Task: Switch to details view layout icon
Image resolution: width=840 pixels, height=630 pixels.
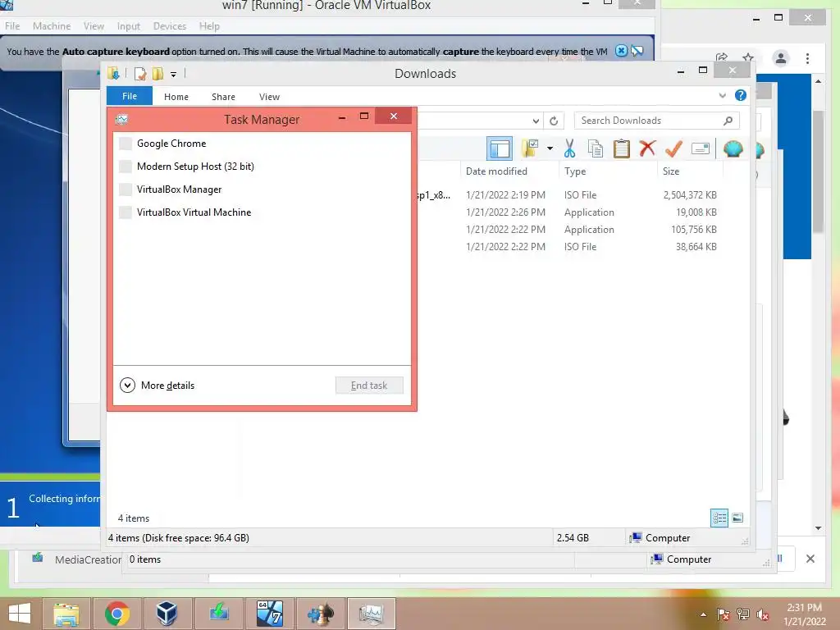Action: coord(719,518)
